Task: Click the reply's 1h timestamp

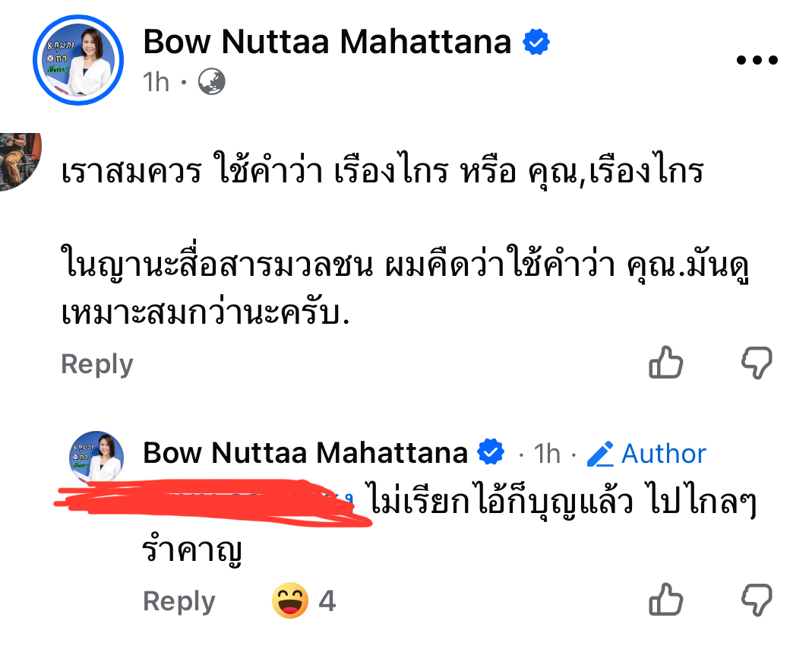Action: pos(547,455)
